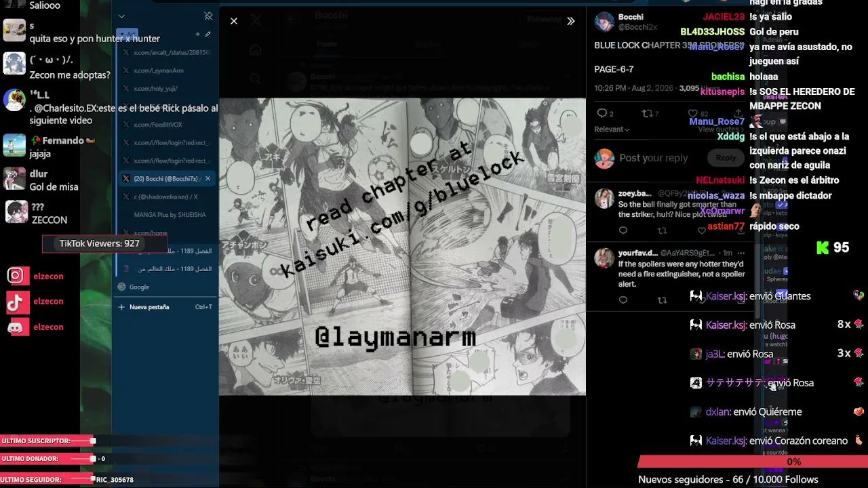This screenshot has height=488, width=868.
Task: Repost zoey.ba's comment
Action: tap(663, 231)
